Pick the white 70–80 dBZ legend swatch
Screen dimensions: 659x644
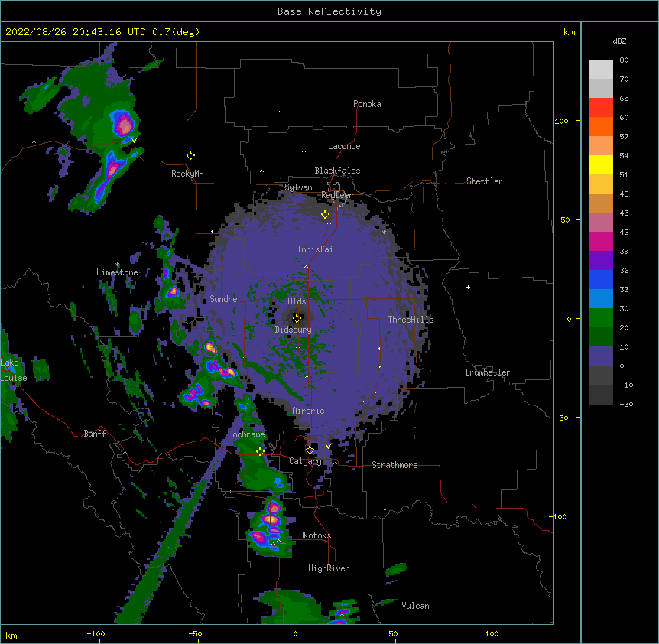coord(601,70)
